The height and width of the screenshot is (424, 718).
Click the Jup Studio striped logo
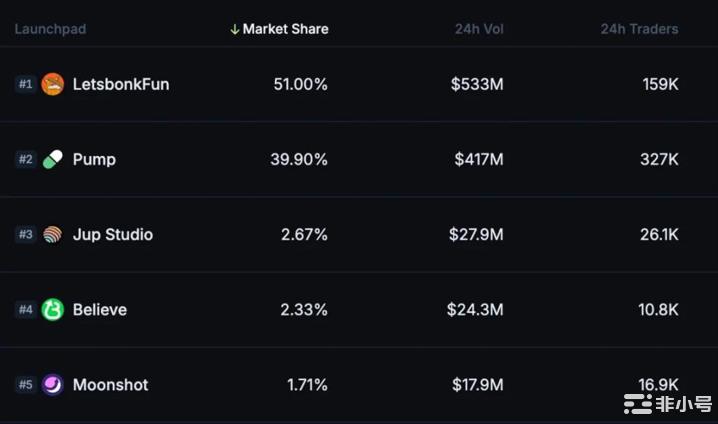coord(53,234)
